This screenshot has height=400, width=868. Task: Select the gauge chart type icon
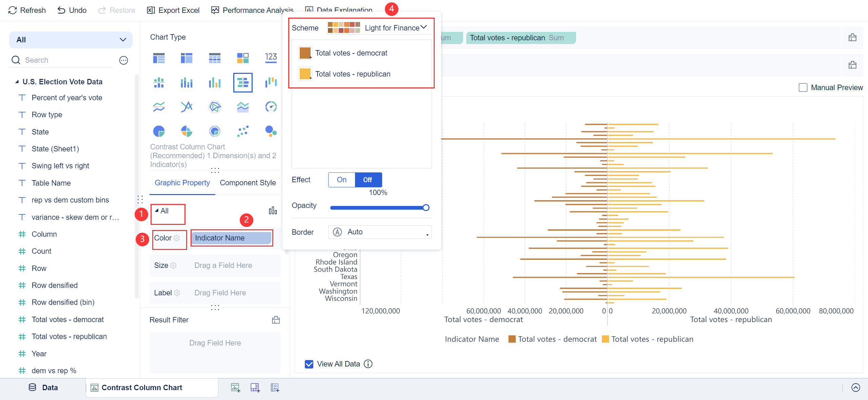pos(271,107)
